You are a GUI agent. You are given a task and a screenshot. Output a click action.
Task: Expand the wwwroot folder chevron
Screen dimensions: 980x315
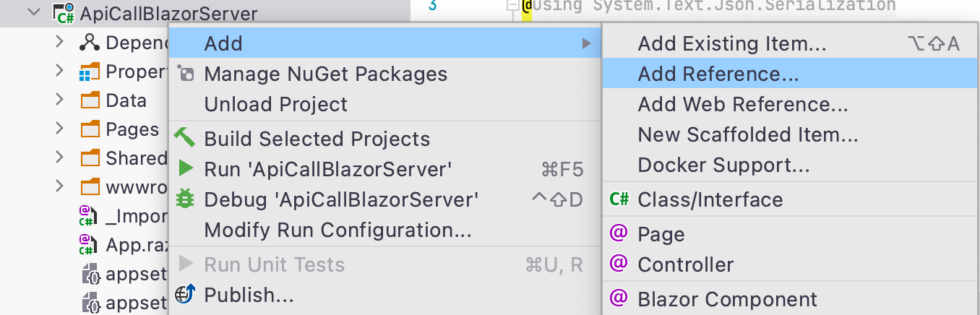pos(60,187)
